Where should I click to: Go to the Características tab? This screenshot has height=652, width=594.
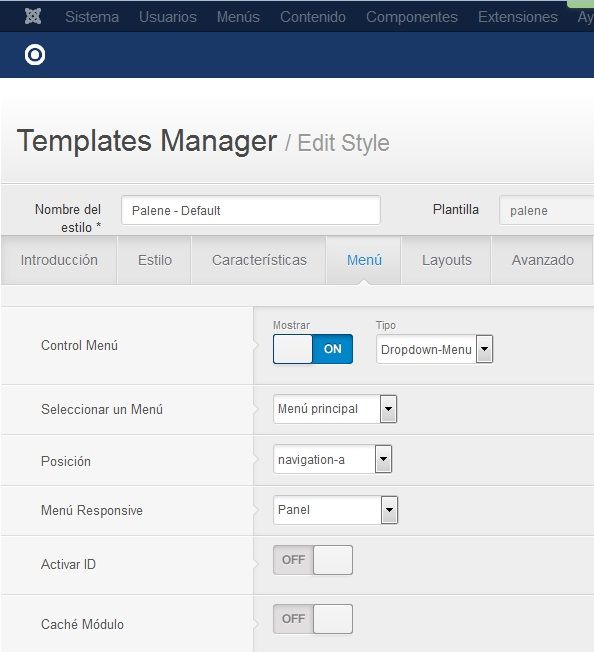(x=259, y=260)
